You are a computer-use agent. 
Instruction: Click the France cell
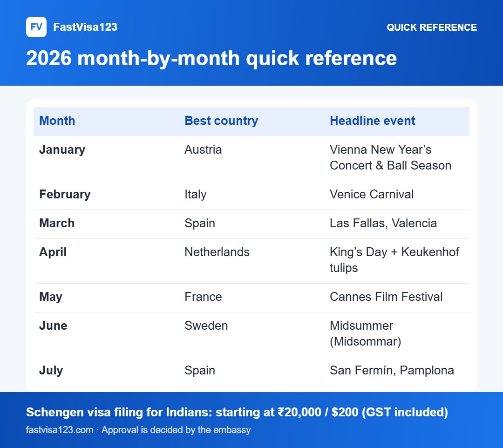(203, 297)
